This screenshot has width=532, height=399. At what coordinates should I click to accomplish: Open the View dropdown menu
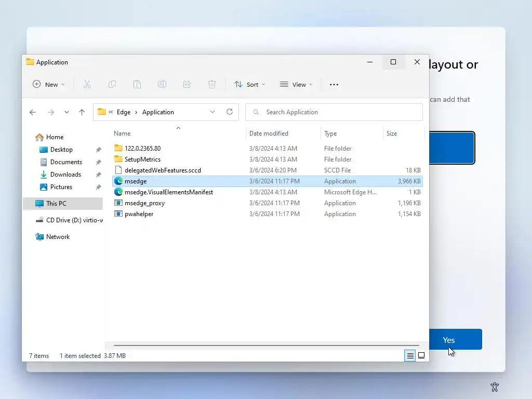point(296,85)
